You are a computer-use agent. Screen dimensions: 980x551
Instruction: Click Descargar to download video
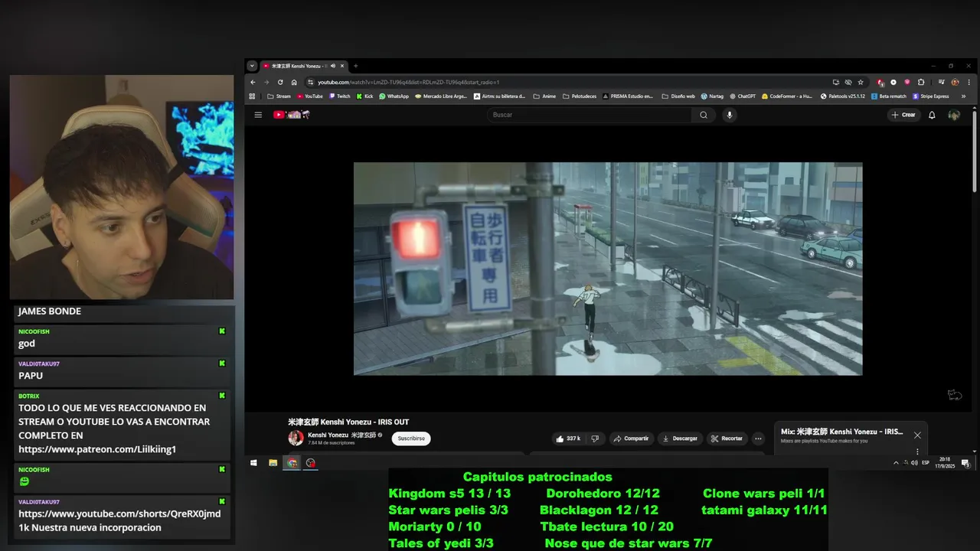680,439
